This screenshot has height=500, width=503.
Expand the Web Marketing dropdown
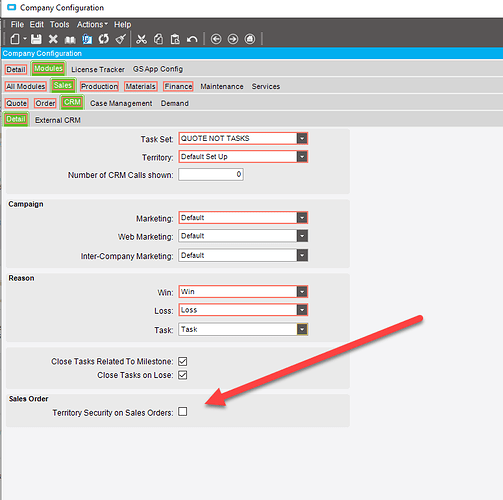tap(302, 236)
